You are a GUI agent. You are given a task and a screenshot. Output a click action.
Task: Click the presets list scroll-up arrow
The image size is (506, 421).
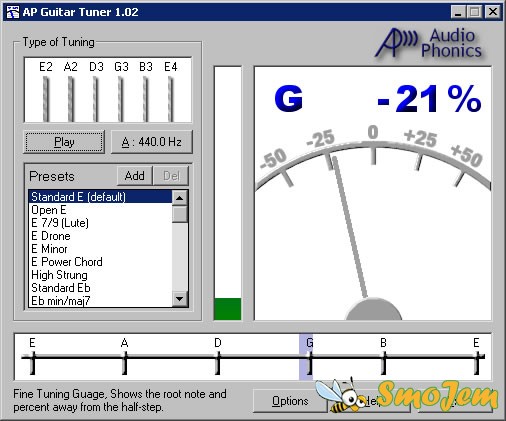click(x=180, y=198)
